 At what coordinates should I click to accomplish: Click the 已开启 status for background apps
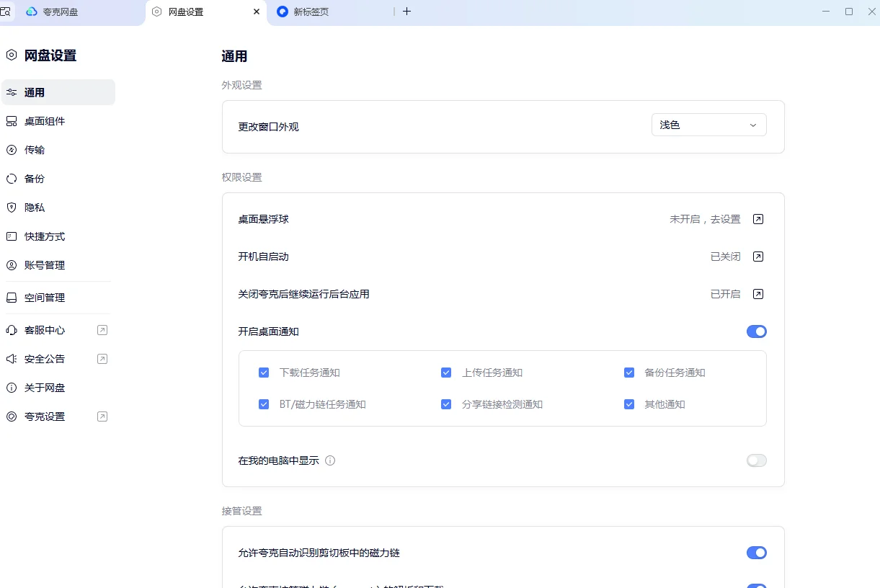tap(725, 294)
